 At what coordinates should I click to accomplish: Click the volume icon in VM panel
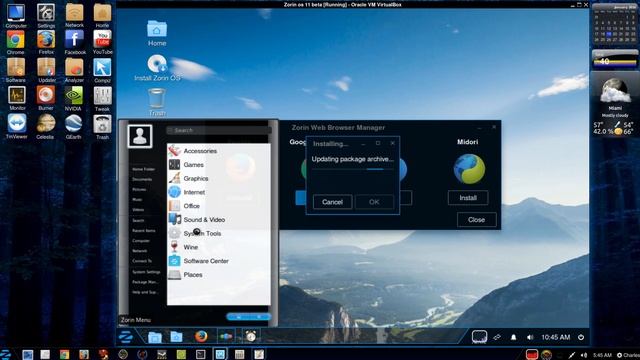click(530, 337)
